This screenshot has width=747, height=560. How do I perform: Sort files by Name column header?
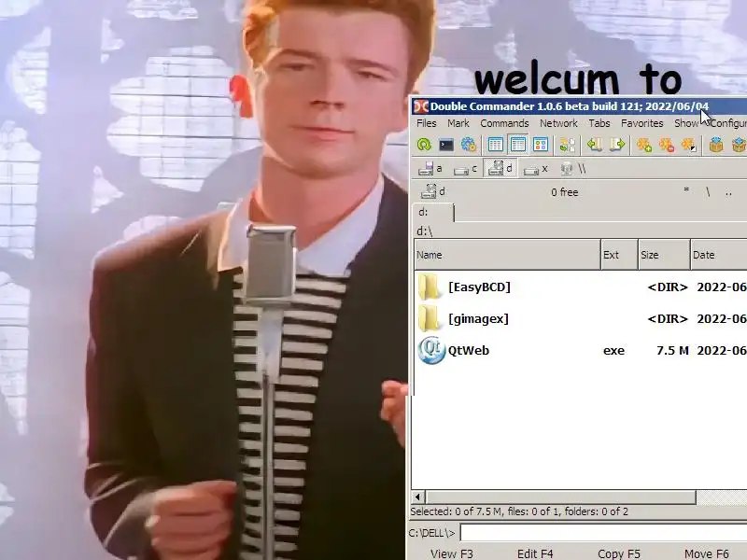[x=507, y=255]
